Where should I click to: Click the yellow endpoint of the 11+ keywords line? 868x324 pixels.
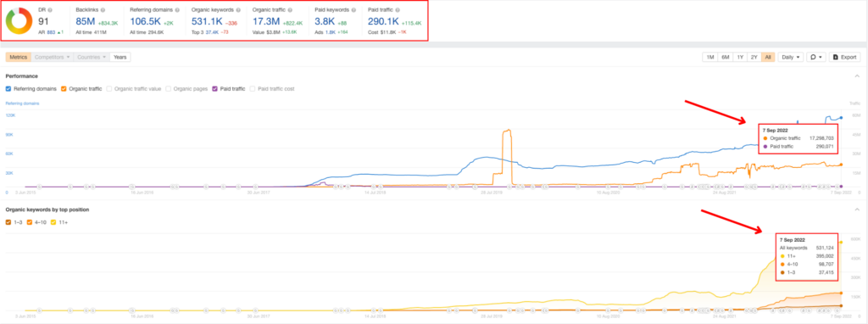click(x=841, y=242)
